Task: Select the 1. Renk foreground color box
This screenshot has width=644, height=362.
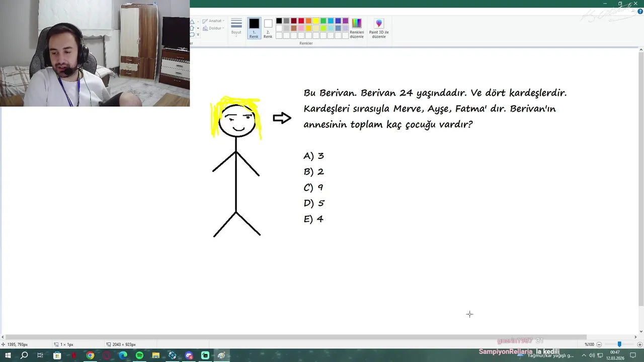Action: 254,28
